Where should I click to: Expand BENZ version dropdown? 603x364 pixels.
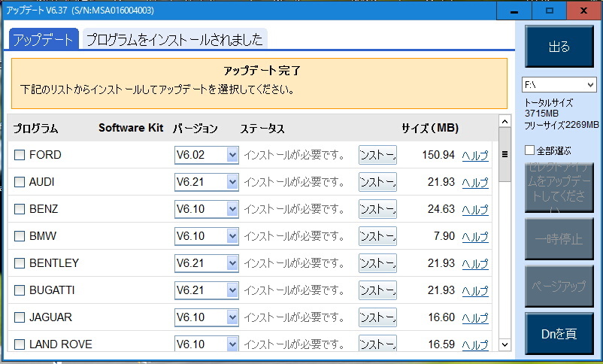pos(207,209)
